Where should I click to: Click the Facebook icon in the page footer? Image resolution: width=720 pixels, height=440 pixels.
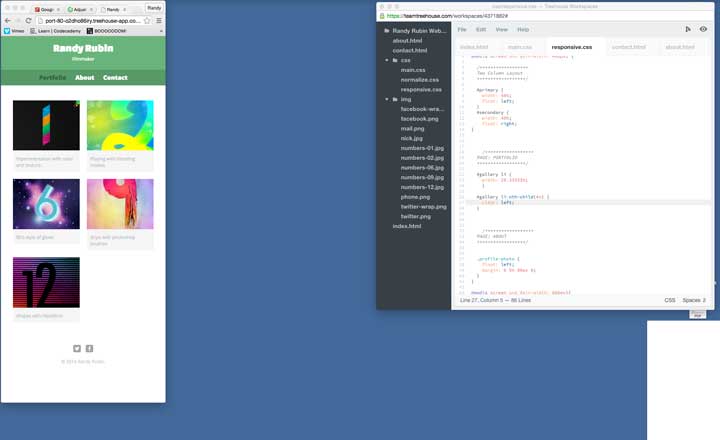tap(89, 349)
